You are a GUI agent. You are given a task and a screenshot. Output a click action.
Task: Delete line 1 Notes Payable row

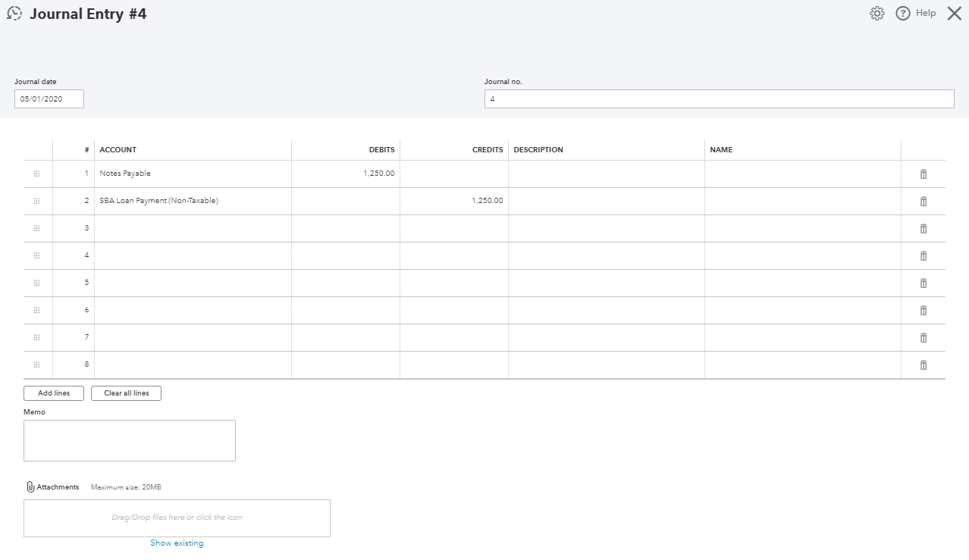[x=924, y=174]
